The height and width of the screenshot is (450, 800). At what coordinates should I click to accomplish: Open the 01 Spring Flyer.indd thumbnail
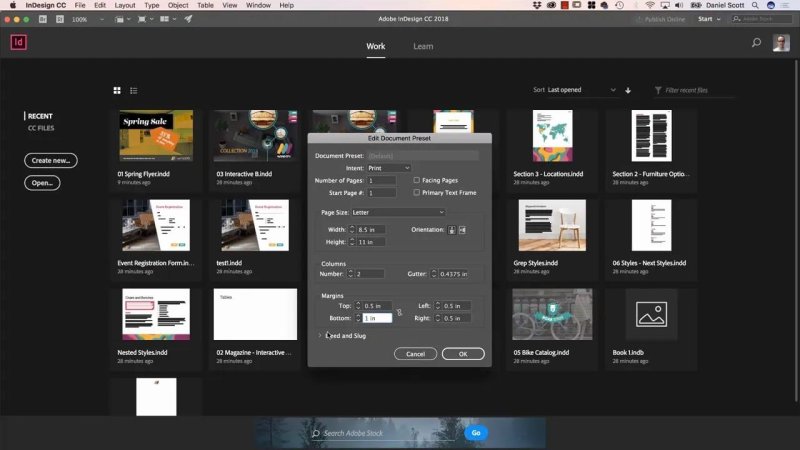(x=156, y=136)
